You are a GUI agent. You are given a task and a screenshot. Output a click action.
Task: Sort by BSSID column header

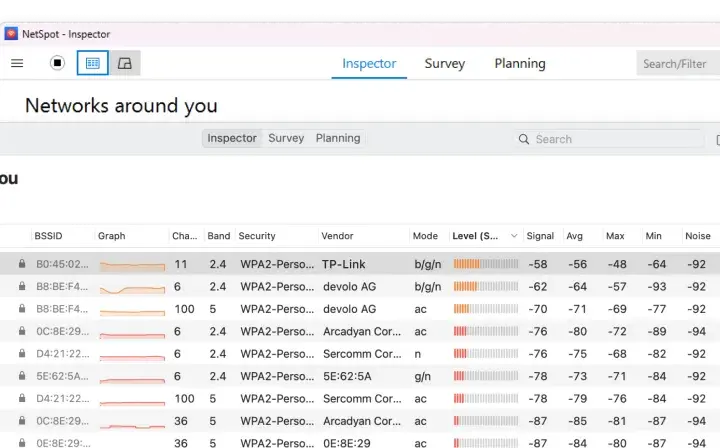click(x=48, y=235)
